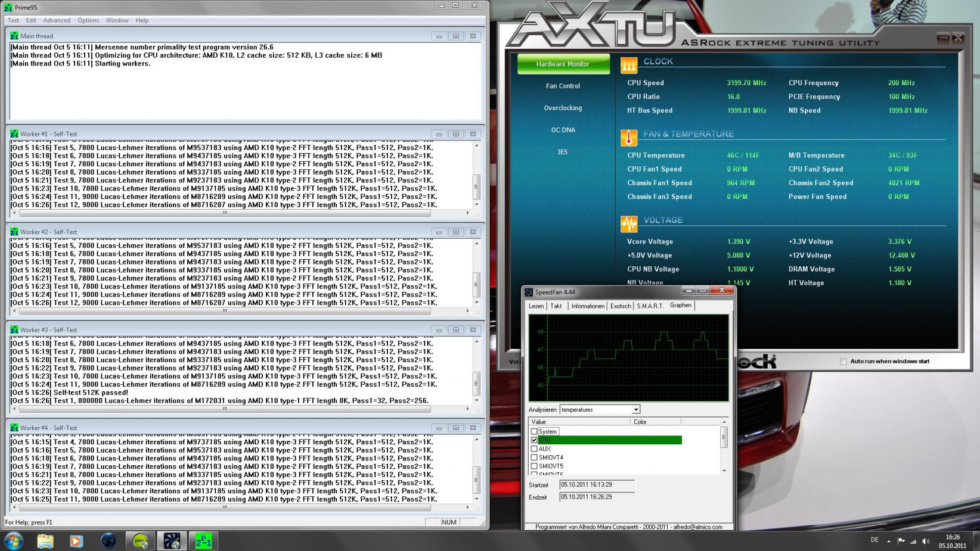980x551 pixels.
Task: Click the green CPU color bar
Action: pyautogui.click(x=610, y=440)
